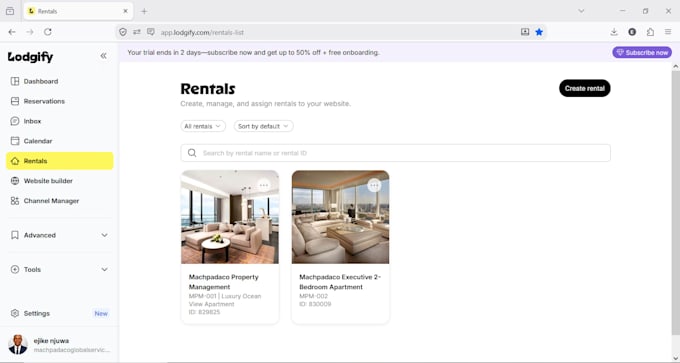Viewport: 680px width, 363px height.
Task: Click the shield tracking protection icon
Action: point(123,32)
